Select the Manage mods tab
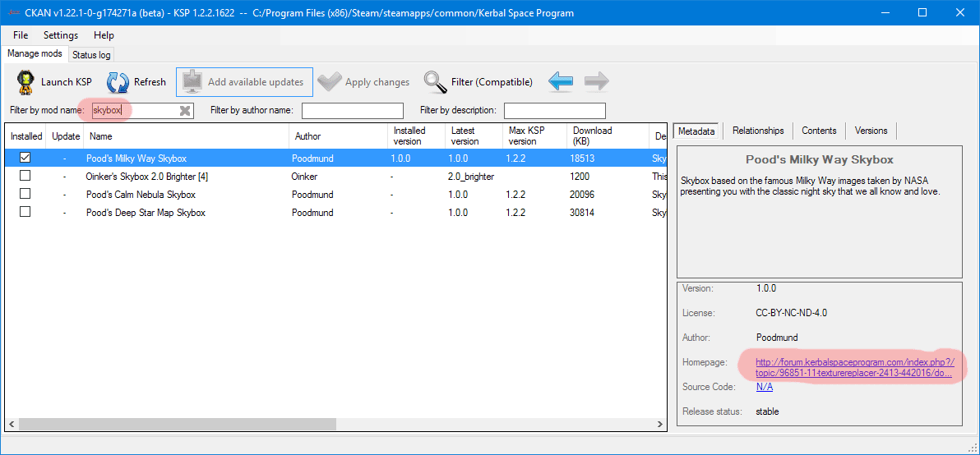This screenshot has width=980, height=455. point(35,53)
